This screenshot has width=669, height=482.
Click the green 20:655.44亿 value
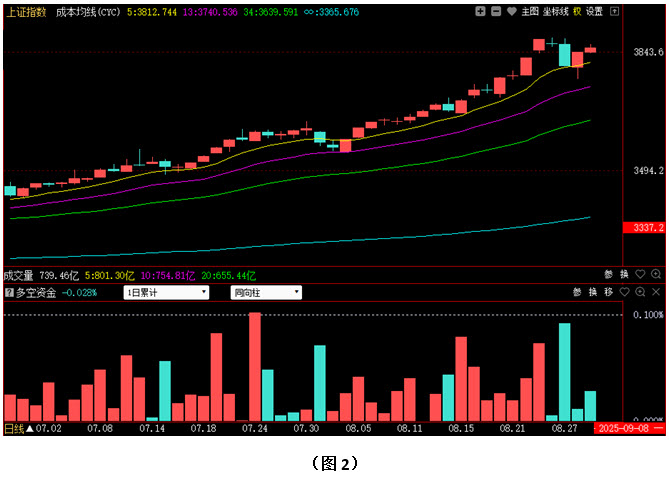click(229, 276)
